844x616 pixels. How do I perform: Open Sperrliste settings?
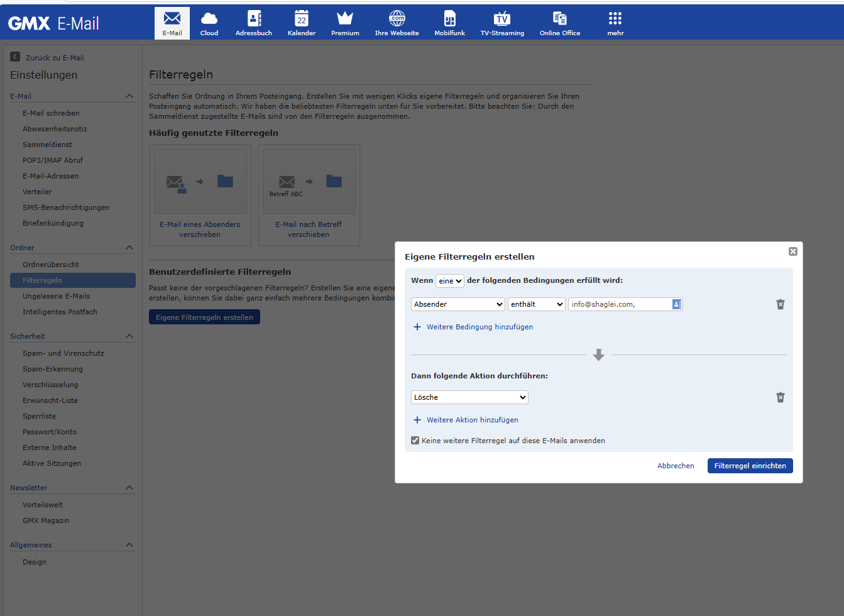(39, 416)
